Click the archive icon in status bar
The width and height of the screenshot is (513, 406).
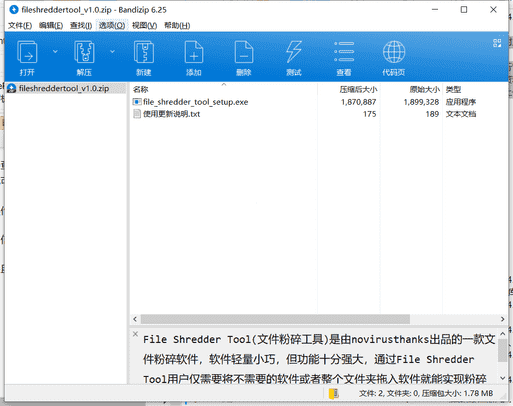tap(334, 393)
